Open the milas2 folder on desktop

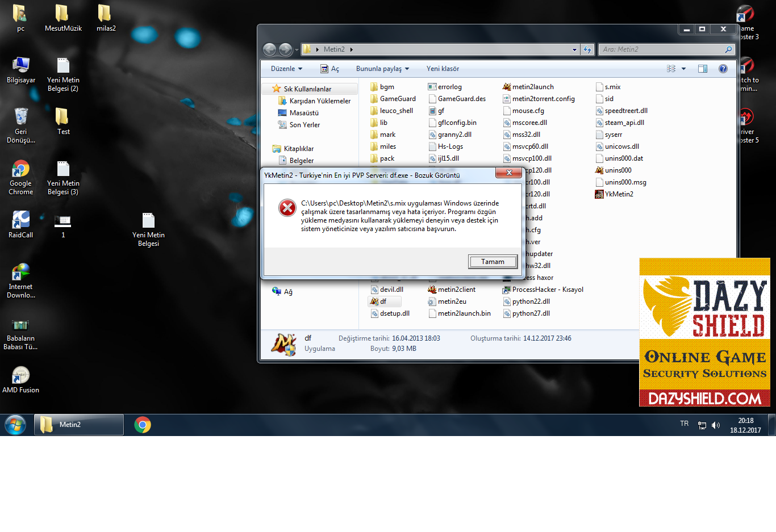(x=106, y=18)
